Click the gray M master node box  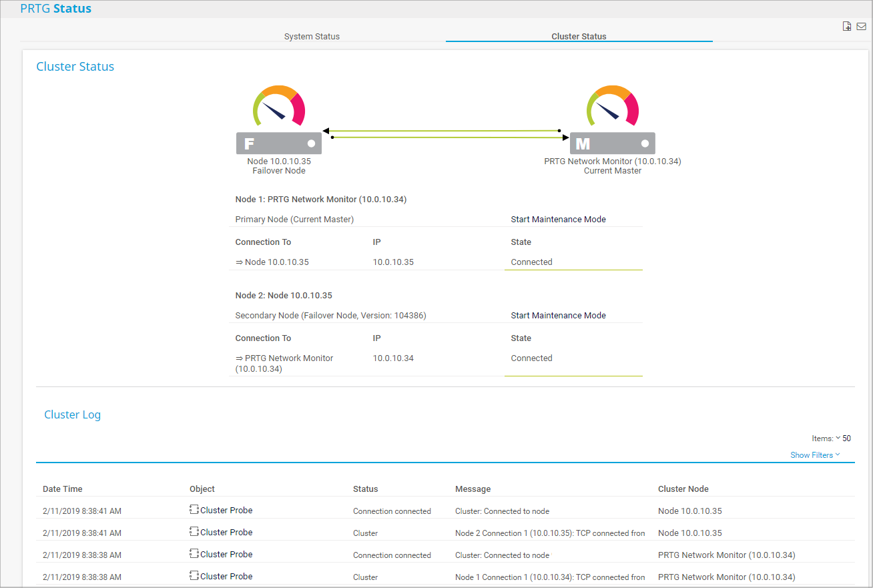tap(613, 143)
